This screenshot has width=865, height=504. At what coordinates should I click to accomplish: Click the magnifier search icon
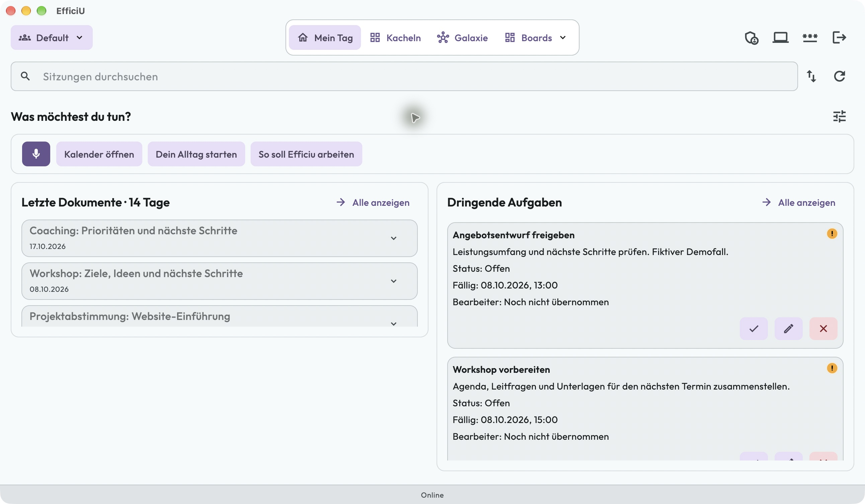pyautogui.click(x=25, y=76)
